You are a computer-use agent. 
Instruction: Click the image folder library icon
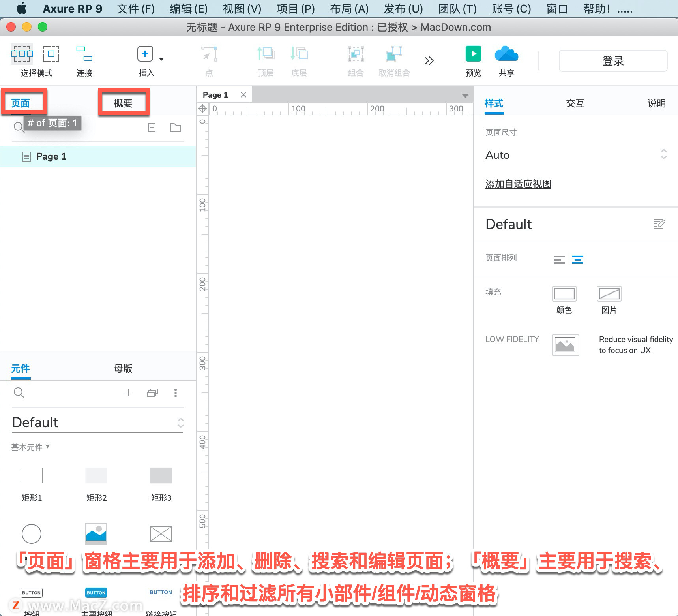pos(152,393)
